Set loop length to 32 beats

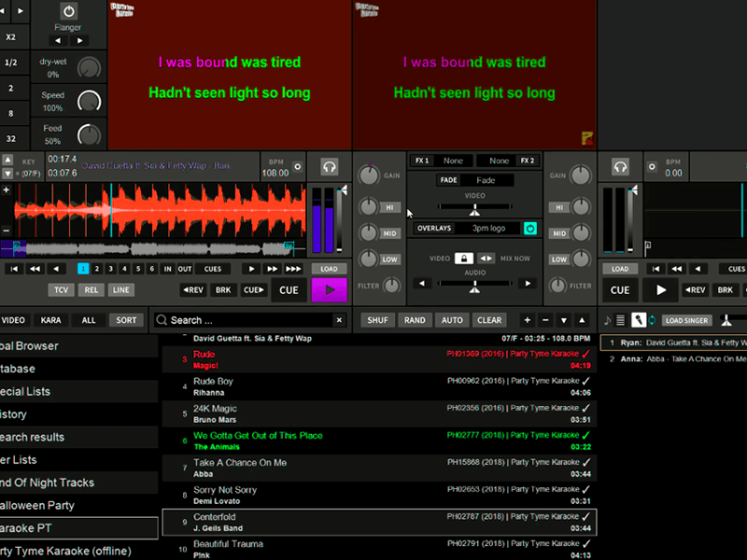(11, 138)
